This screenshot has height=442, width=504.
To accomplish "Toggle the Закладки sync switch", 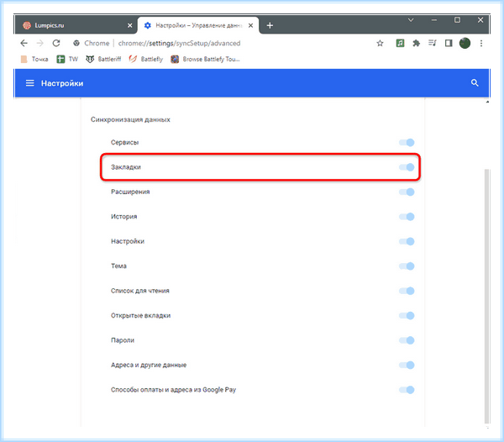I will pos(407,167).
